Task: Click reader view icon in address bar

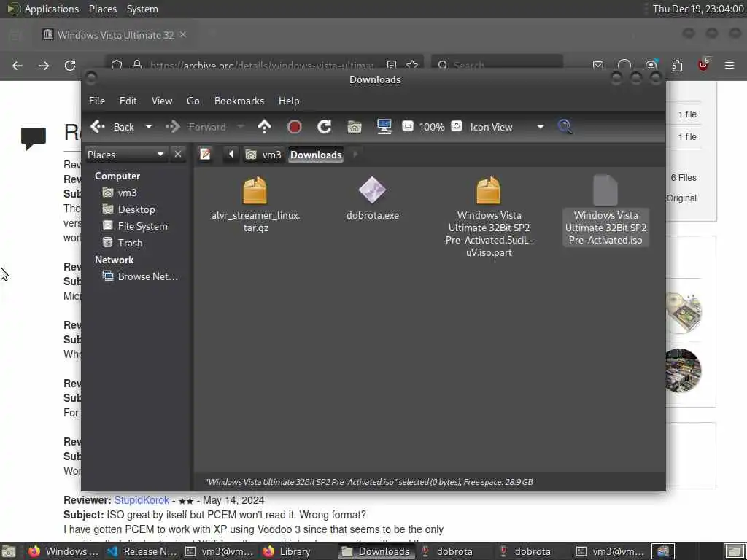Action: click(x=392, y=65)
